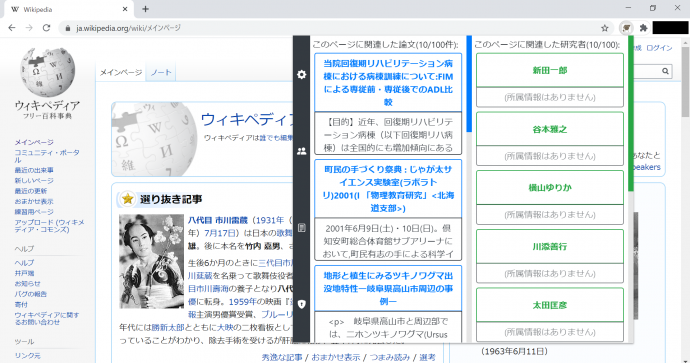The image size is (690, 363).
Task: Open リンク元 link under ツール
Action: (x=27, y=356)
